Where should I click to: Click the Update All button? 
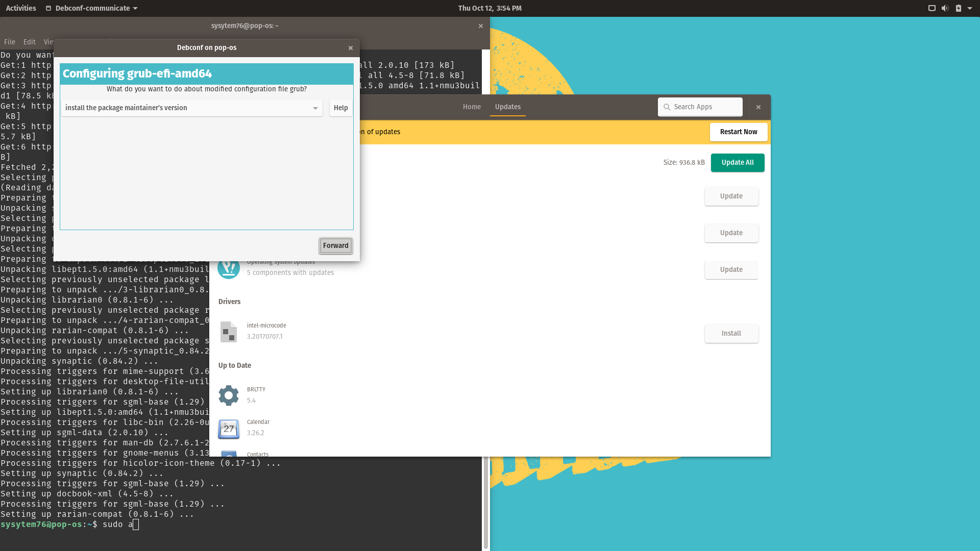(x=737, y=162)
